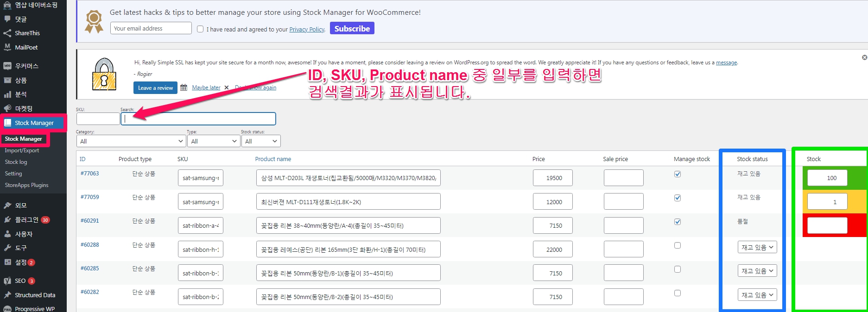The width and height of the screenshot is (868, 312).
Task: Tick the Privacy Policy agreement checkbox
Action: (x=200, y=29)
